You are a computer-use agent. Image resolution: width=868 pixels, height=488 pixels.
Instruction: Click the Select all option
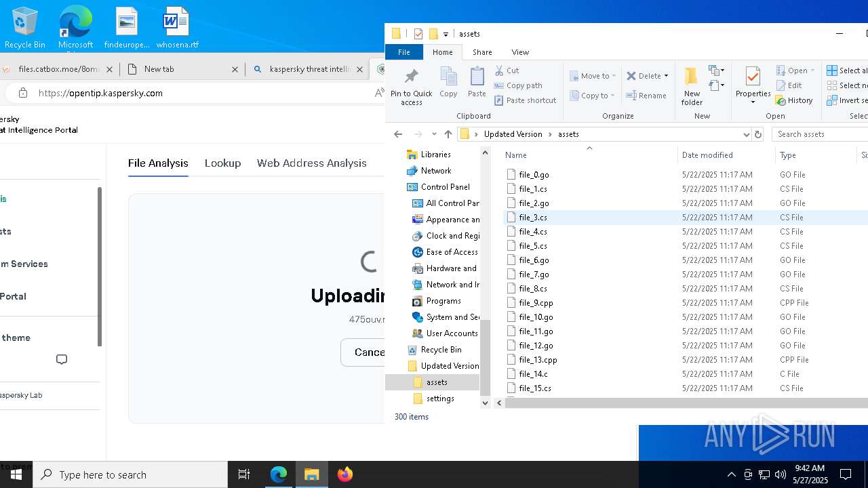(847, 70)
